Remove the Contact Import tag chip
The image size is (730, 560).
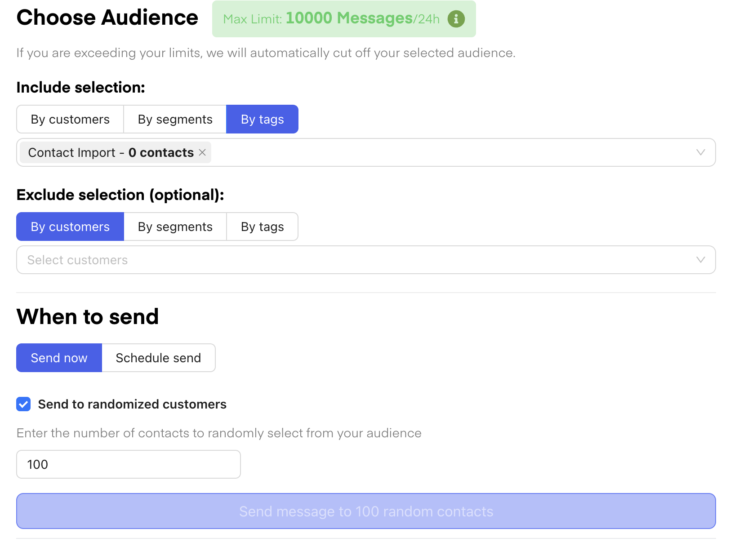pos(202,152)
